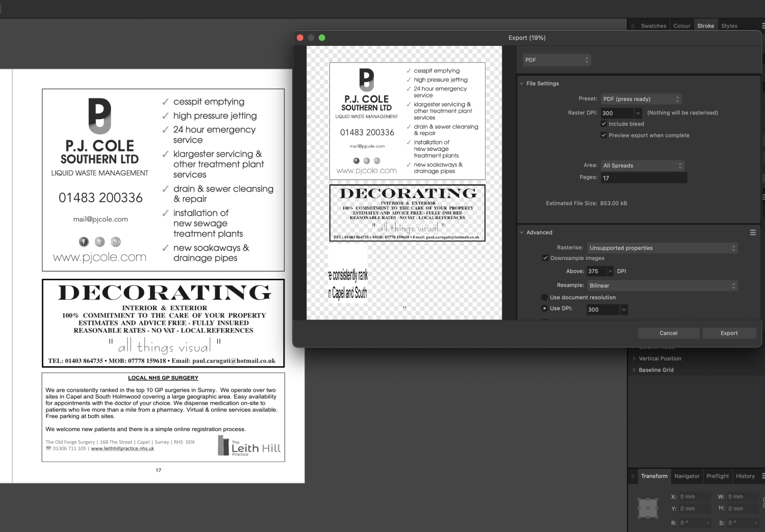The height and width of the screenshot is (532, 765).
Task: Click the Export button
Action: point(729,333)
